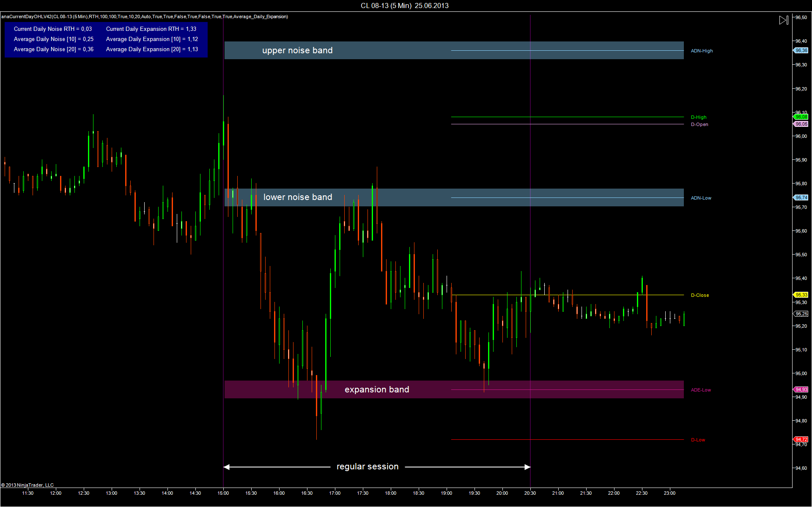Click the green 96,08 D-High price marker
This screenshot has height=507, width=812.
coord(801,117)
